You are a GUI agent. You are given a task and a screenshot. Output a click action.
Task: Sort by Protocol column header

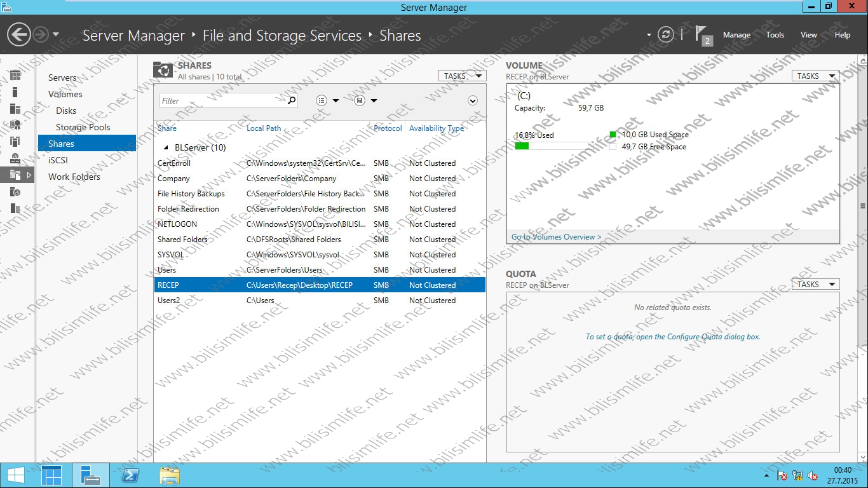tap(388, 128)
